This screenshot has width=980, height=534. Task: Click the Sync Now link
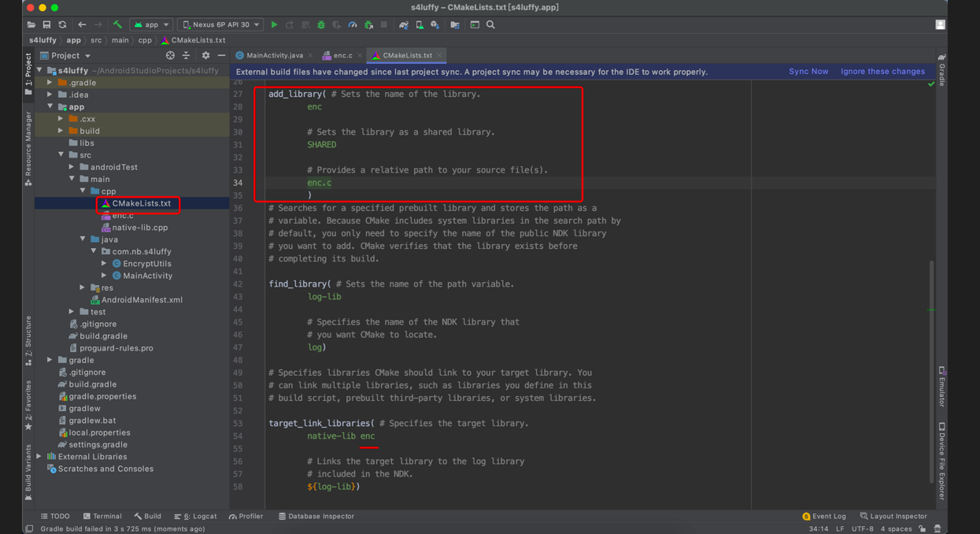tap(808, 72)
